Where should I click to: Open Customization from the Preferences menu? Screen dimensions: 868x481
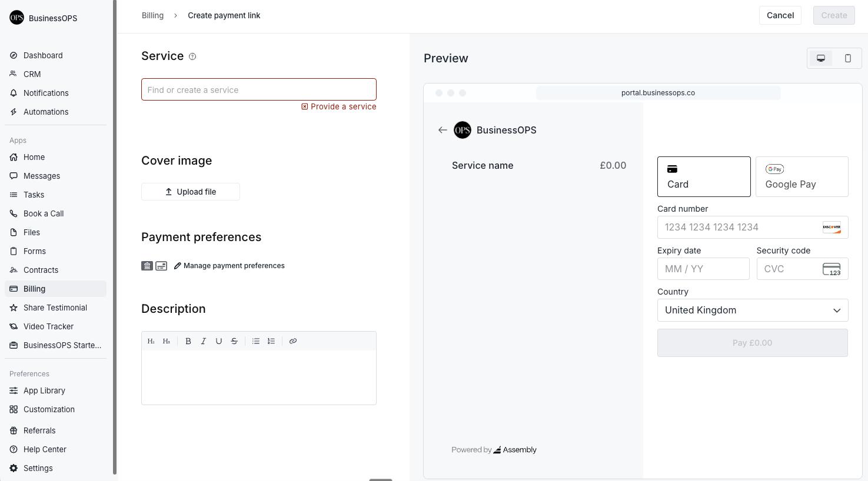48,409
